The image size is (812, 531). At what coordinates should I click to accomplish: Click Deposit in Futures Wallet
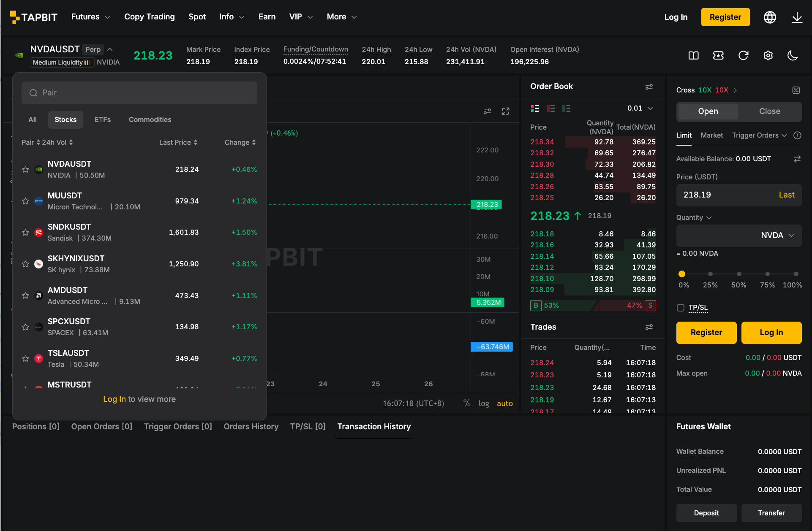pyautogui.click(x=706, y=513)
